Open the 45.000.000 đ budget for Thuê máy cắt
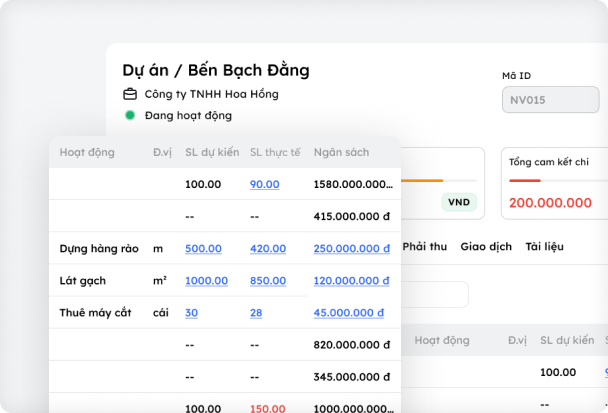 [x=349, y=313]
